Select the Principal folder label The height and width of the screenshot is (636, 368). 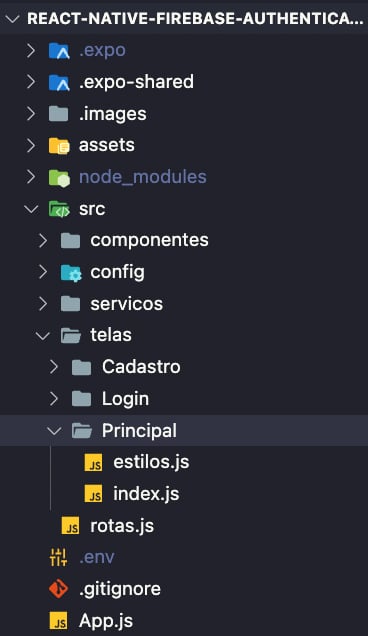coord(139,431)
